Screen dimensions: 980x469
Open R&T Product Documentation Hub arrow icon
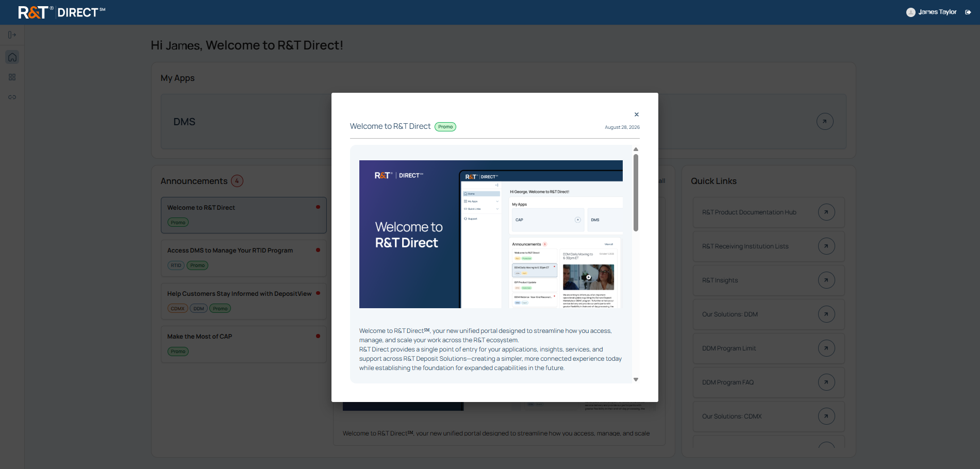coord(826,212)
